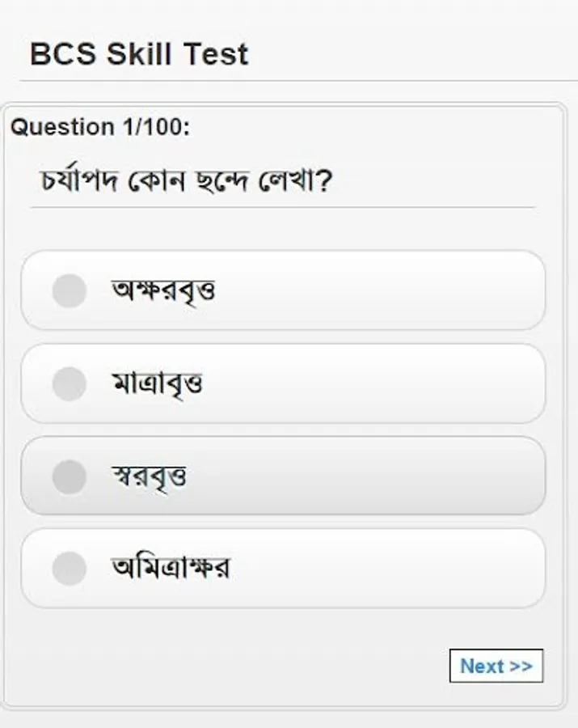Select the অক্ষরবৃত্ত radio button

click(70, 291)
